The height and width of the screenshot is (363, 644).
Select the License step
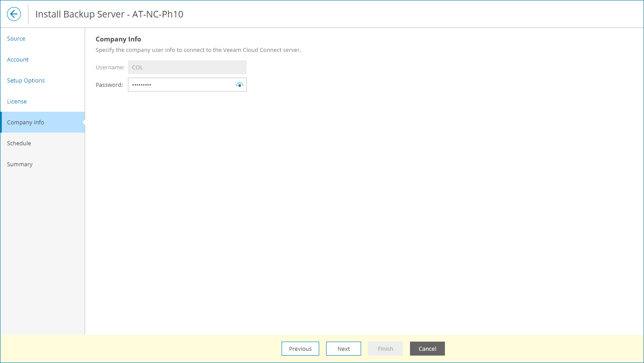[17, 101]
